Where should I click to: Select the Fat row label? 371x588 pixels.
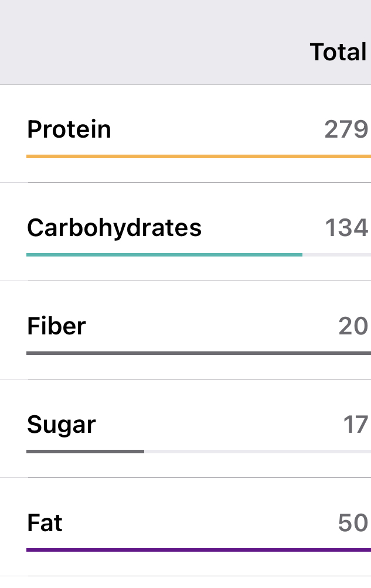point(45,523)
